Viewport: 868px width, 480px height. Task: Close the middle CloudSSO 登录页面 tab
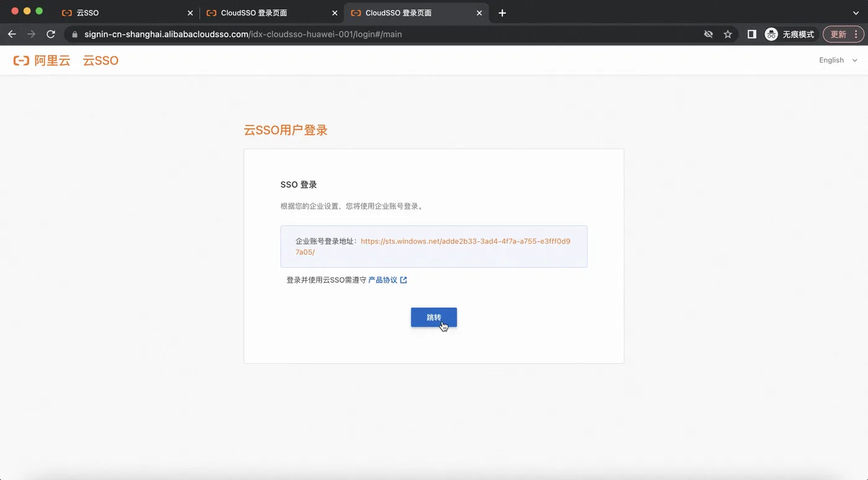click(x=335, y=13)
